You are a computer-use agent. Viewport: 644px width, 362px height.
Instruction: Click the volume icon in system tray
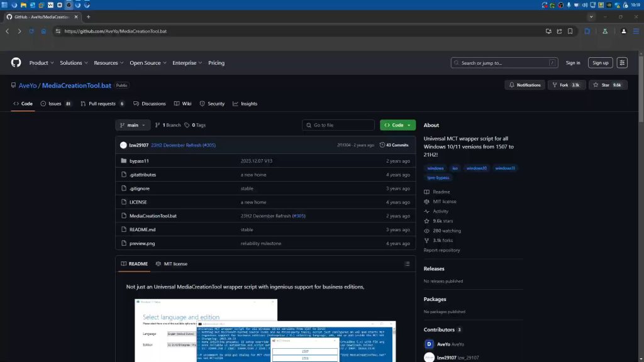[x=584, y=5]
